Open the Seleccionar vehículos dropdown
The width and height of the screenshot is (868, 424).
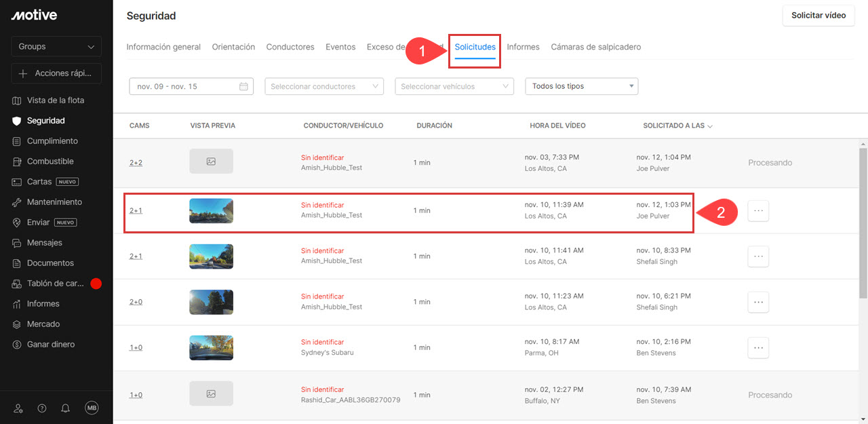click(454, 86)
